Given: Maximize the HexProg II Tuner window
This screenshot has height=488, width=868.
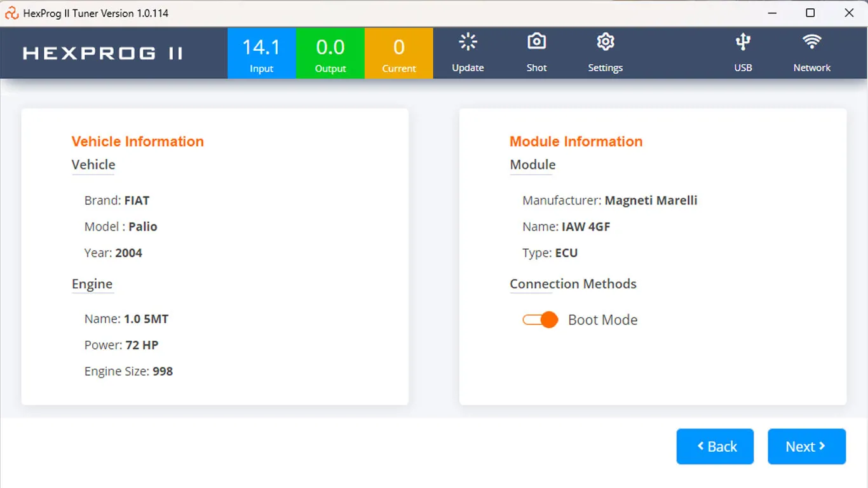Looking at the screenshot, I should (x=810, y=13).
